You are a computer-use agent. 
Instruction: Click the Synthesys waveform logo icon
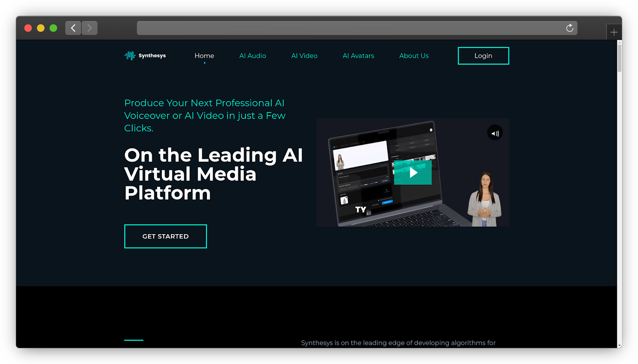click(130, 56)
